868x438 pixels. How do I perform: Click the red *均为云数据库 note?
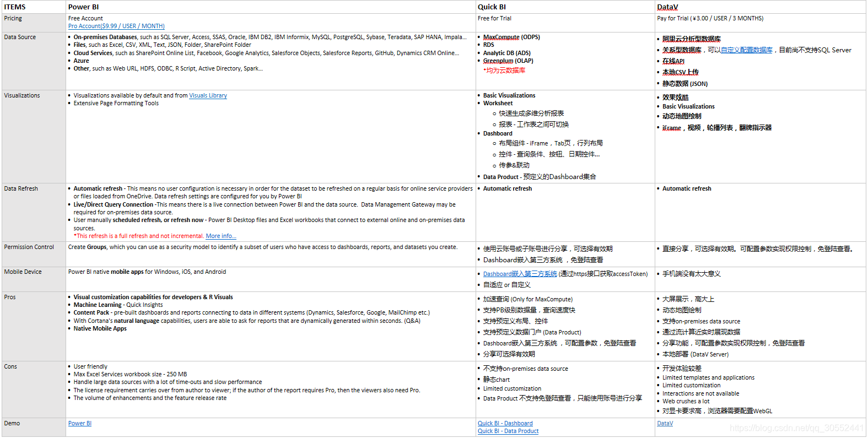(x=504, y=71)
